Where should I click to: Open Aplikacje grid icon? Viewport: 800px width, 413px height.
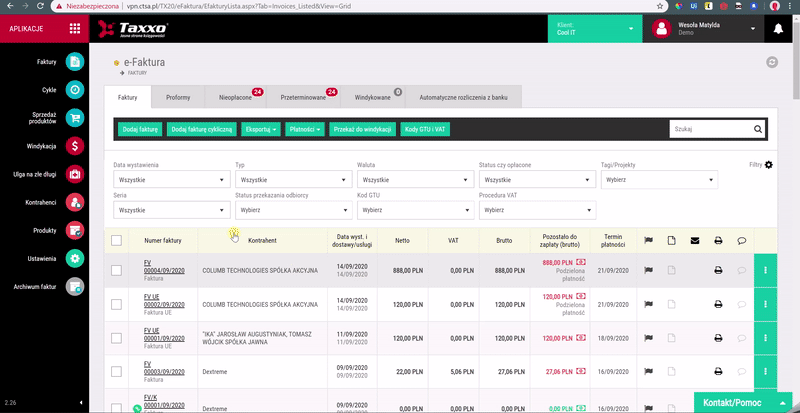click(75, 29)
